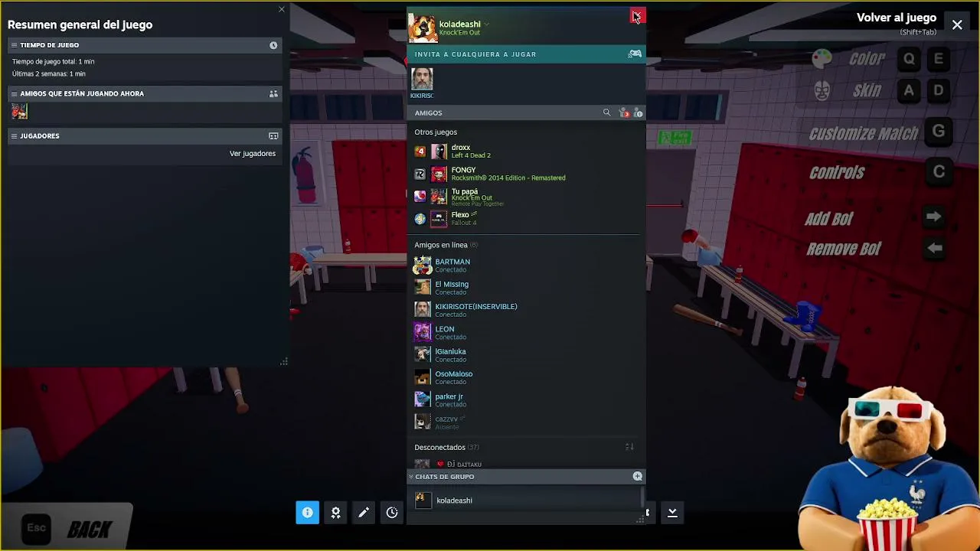Image resolution: width=980 pixels, height=551 pixels.
Task: Click the Rocksmith game icon beside FONGY
Action: click(420, 174)
